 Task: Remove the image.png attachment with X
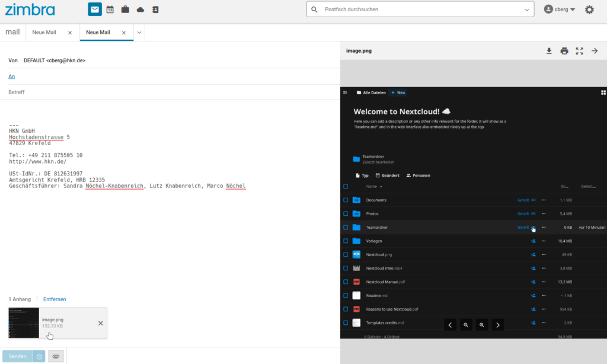point(100,323)
